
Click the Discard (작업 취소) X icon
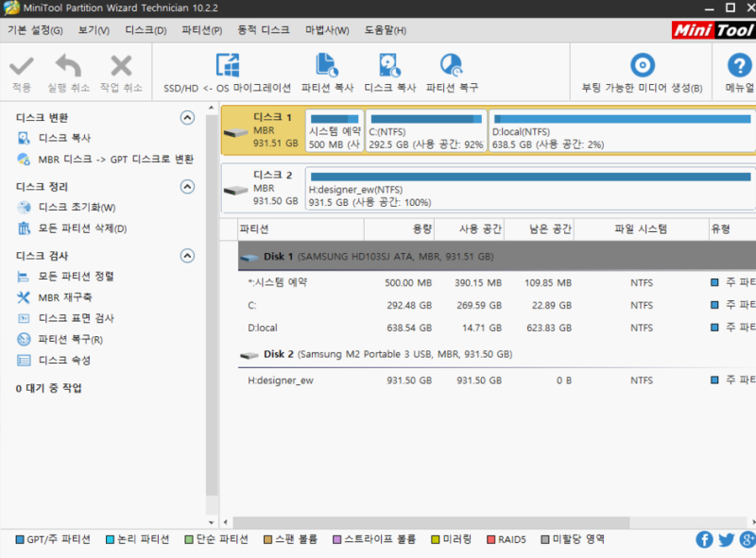tap(121, 65)
